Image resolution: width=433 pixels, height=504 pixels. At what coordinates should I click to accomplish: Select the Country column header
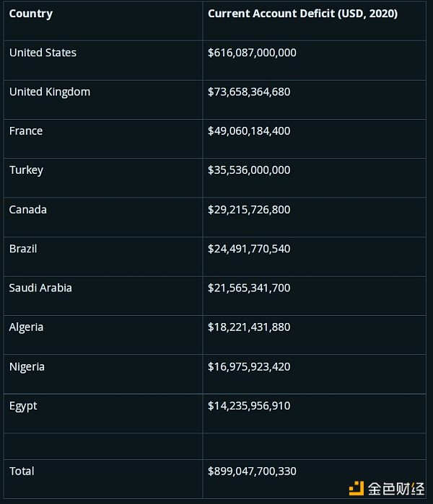point(31,14)
